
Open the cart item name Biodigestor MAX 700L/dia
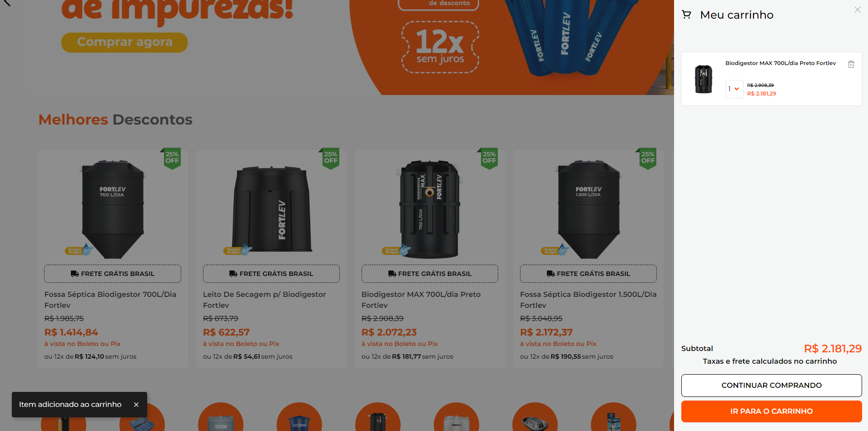(x=780, y=63)
